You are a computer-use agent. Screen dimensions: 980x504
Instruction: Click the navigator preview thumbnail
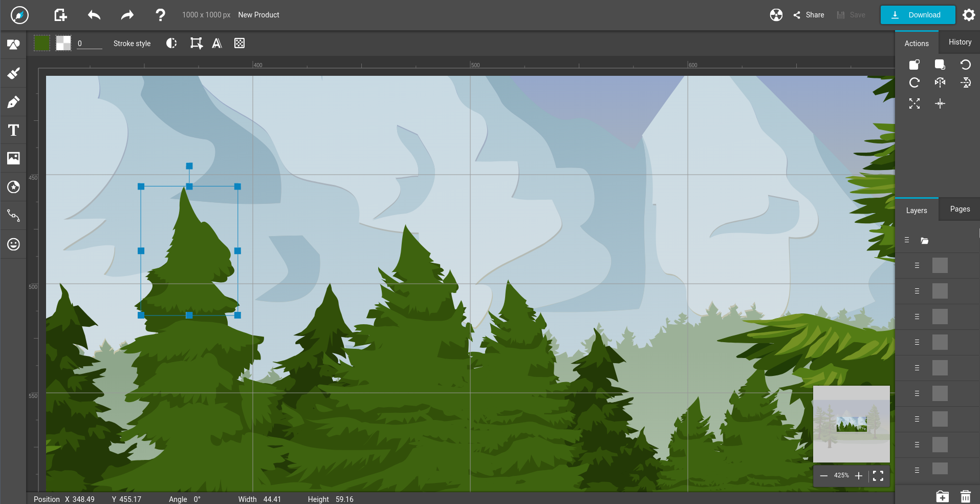[x=851, y=424]
